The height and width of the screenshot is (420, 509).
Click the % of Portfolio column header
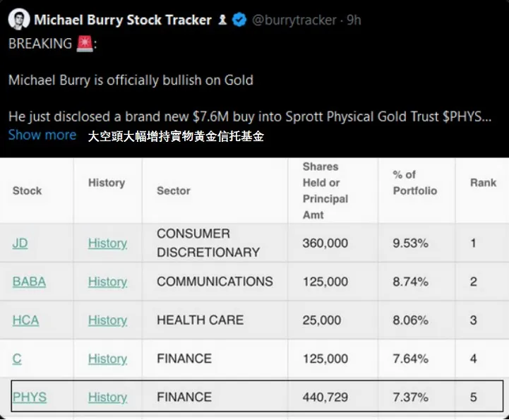[414, 183]
